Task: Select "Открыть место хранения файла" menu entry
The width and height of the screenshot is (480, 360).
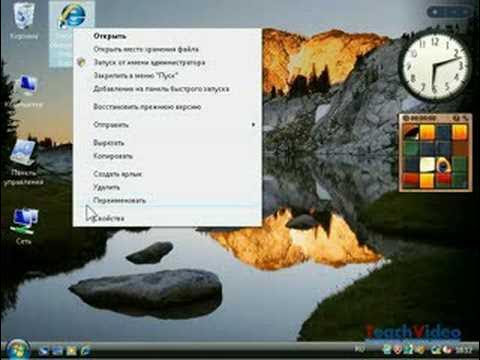Action: tap(167, 49)
